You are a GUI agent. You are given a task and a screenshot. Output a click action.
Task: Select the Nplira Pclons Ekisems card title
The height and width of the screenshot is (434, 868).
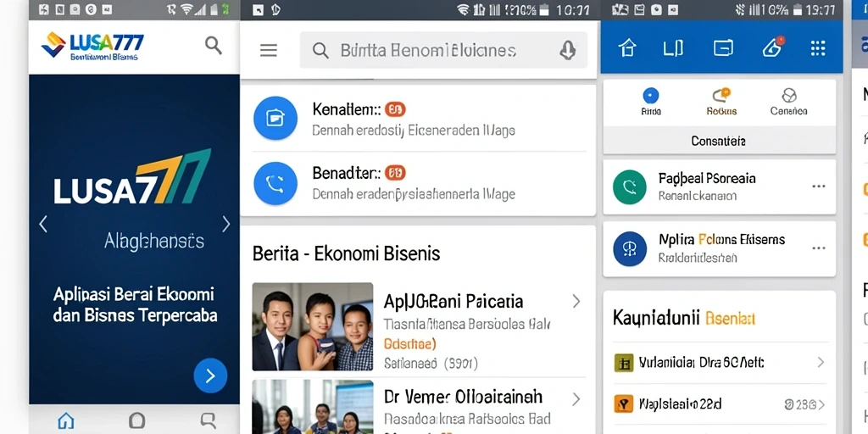(722, 239)
